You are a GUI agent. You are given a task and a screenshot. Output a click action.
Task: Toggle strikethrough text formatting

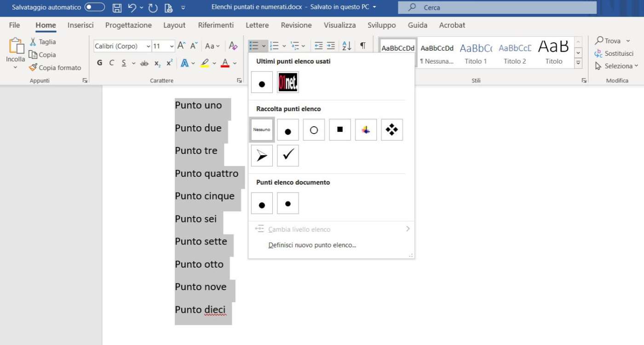coord(144,63)
